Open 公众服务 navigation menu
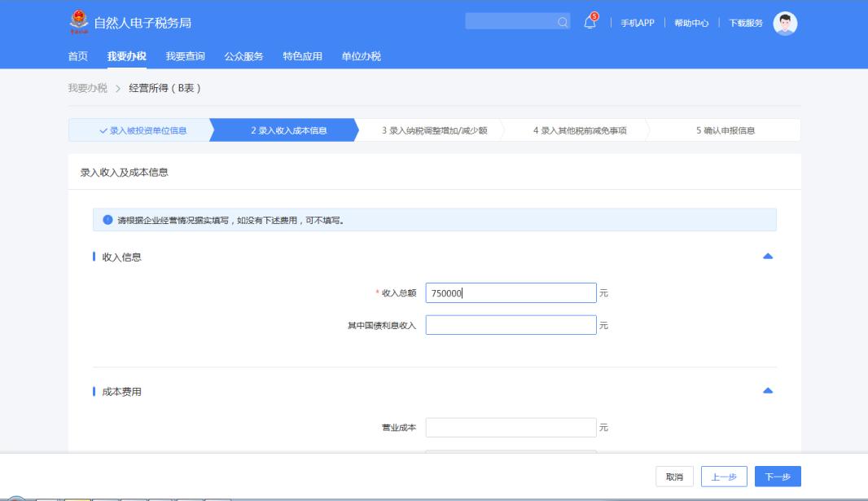 (x=243, y=56)
